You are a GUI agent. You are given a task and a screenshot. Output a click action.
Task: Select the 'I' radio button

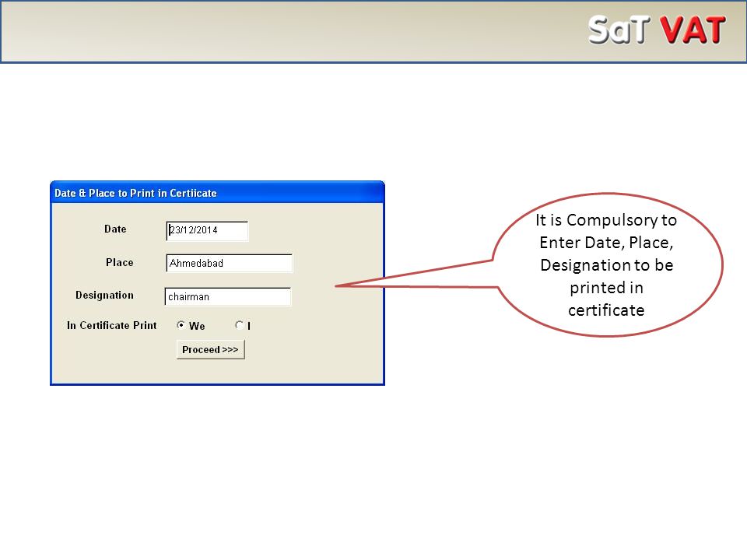(x=239, y=325)
